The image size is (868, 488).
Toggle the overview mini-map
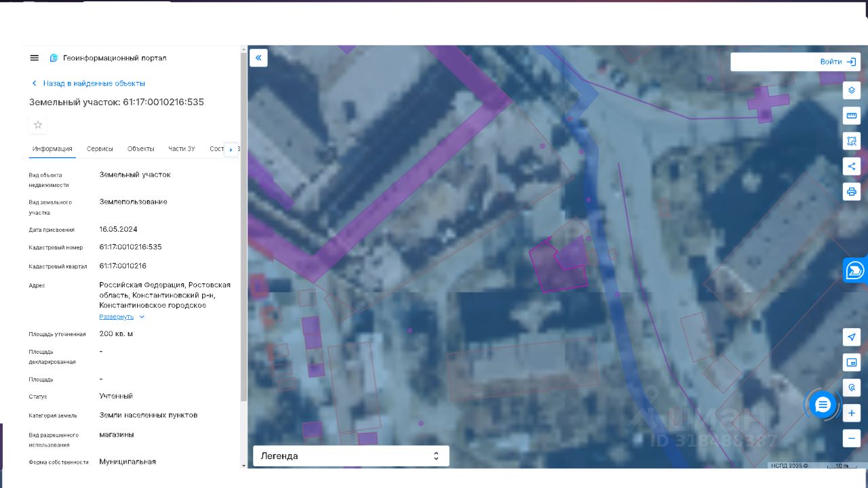(852, 363)
